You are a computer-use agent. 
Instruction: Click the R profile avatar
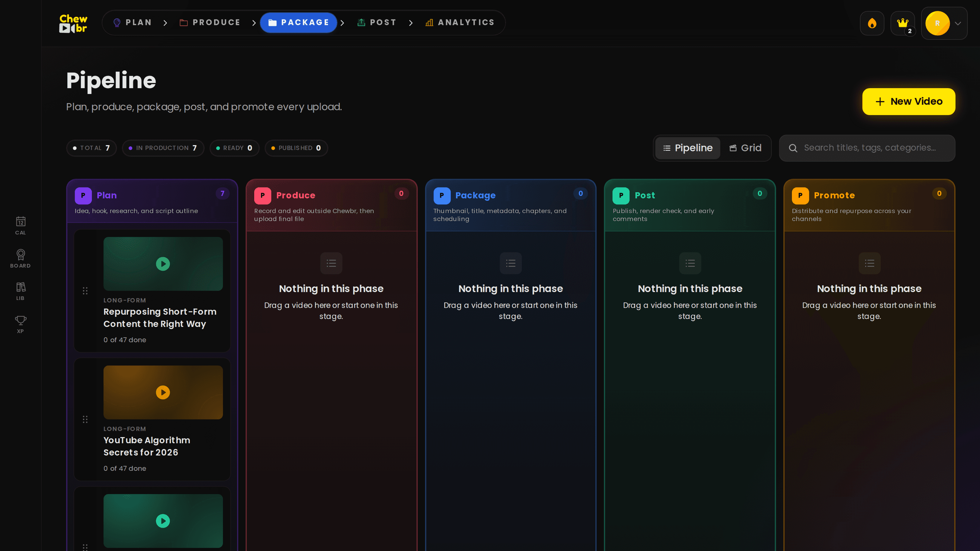tap(937, 23)
